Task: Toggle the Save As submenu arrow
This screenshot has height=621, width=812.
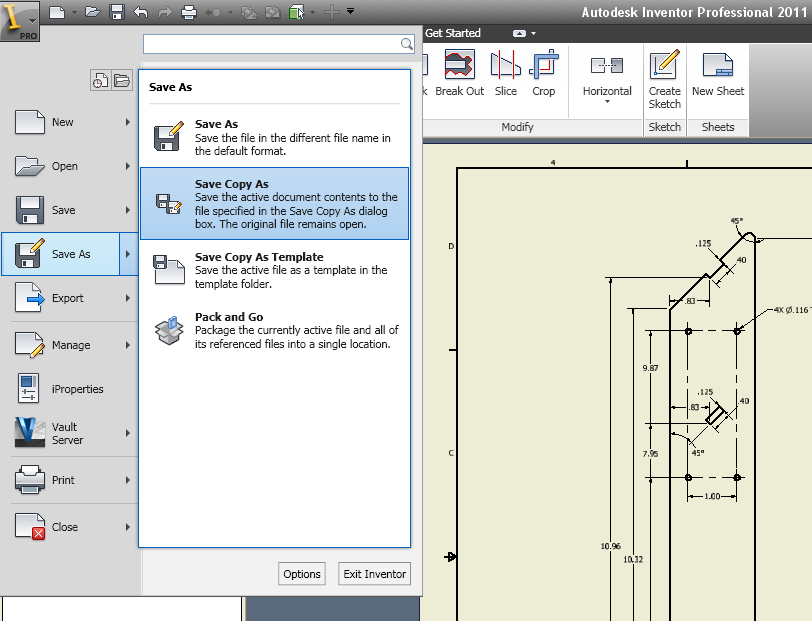Action: (x=128, y=254)
